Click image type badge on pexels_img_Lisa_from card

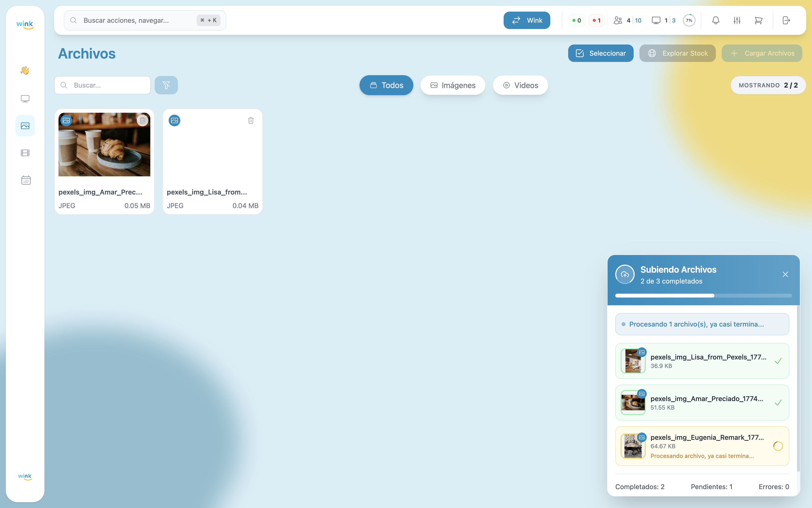coord(174,120)
